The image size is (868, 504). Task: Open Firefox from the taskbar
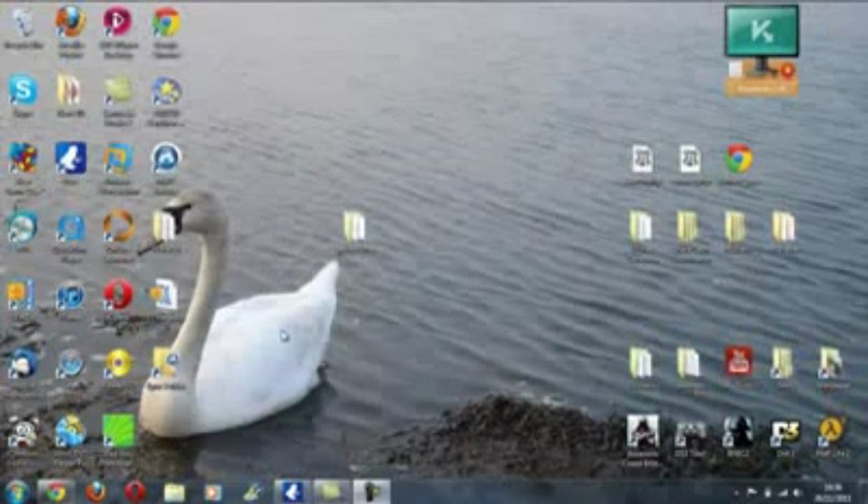tap(96, 492)
